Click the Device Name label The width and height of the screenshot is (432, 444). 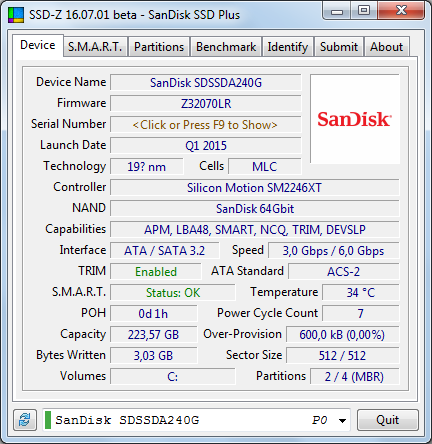pos(71,82)
